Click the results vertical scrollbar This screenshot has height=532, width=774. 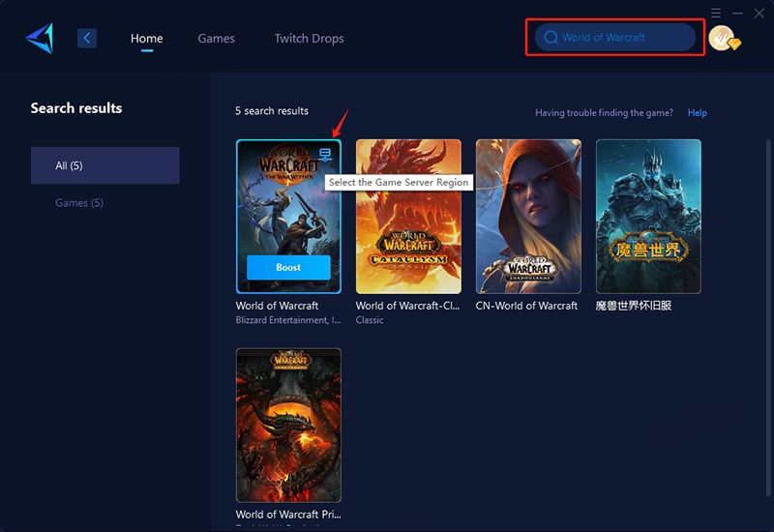click(x=768, y=318)
